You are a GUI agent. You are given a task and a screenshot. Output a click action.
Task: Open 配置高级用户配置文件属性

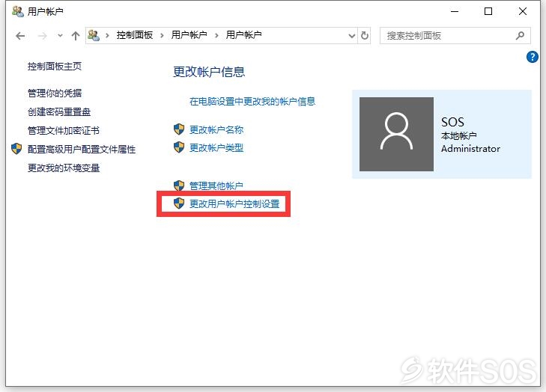point(82,150)
